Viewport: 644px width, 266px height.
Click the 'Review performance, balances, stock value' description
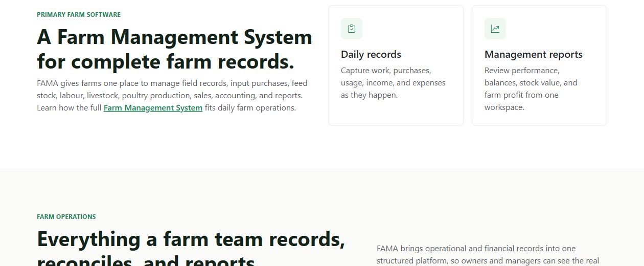pyautogui.click(x=531, y=89)
